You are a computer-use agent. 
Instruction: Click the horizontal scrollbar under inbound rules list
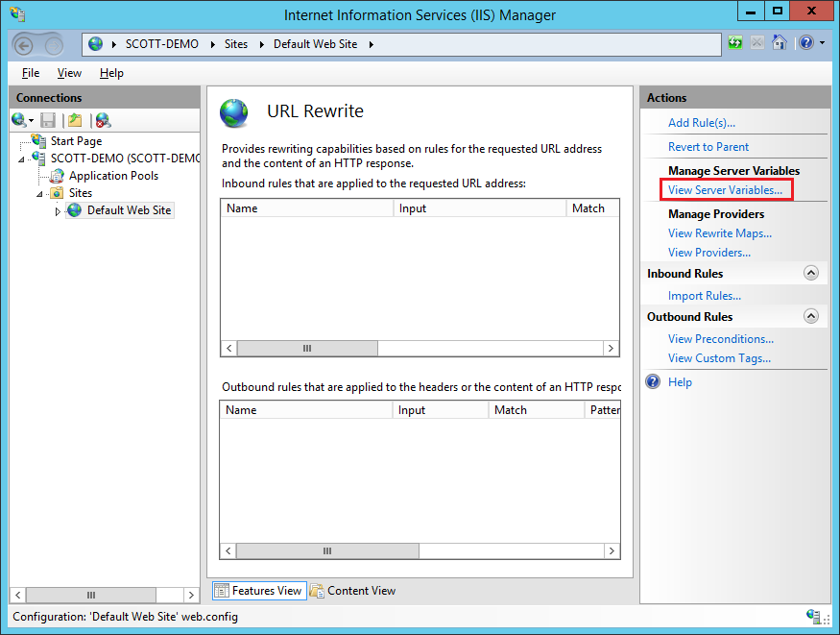click(306, 348)
